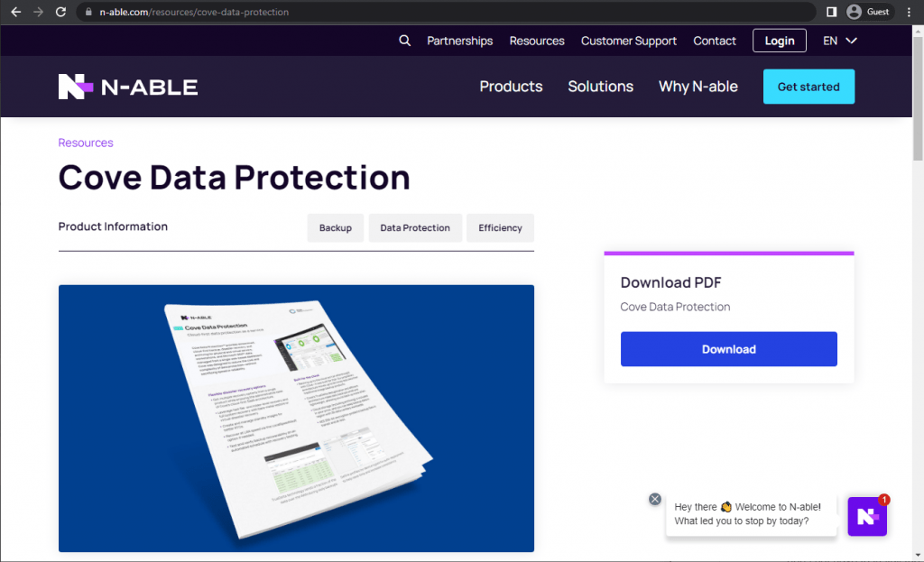Open Chrome's three-dot menu
This screenshot has width=924, height=562.
point(910,12)
